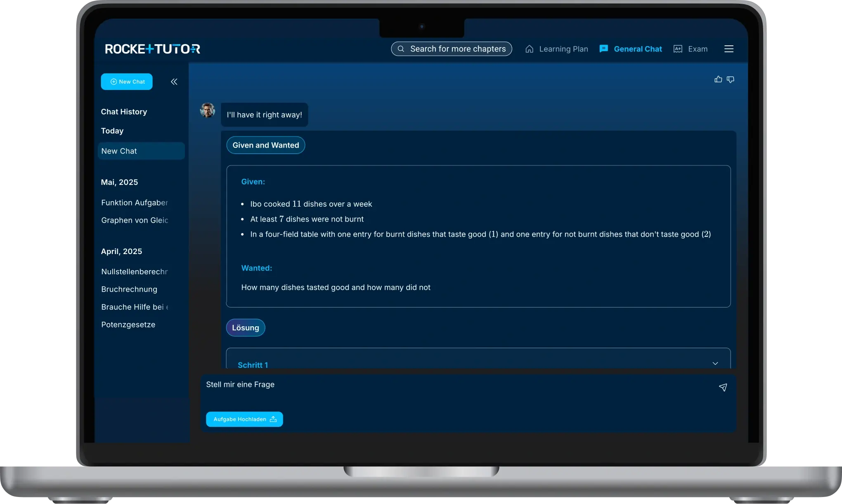Start a New Chat
The image size is (842, 504).
pyautogui.click(x=127, y=82)
